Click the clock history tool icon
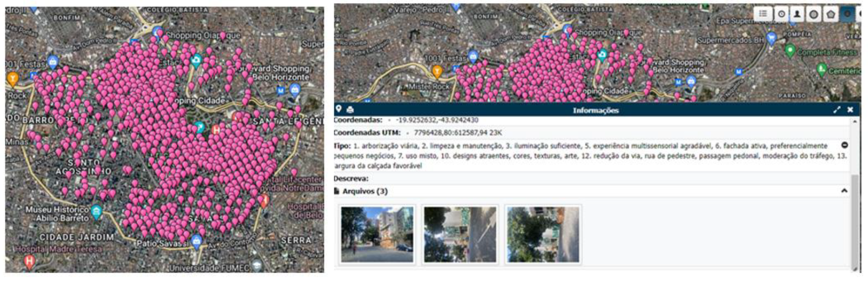 781,14
